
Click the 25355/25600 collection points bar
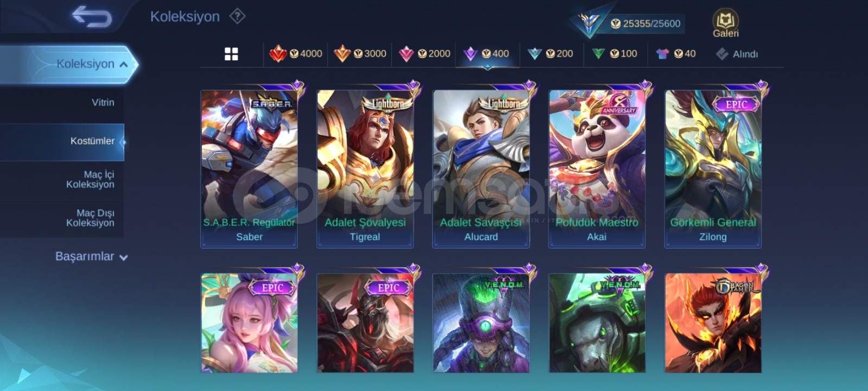click(x=646, y=23)
